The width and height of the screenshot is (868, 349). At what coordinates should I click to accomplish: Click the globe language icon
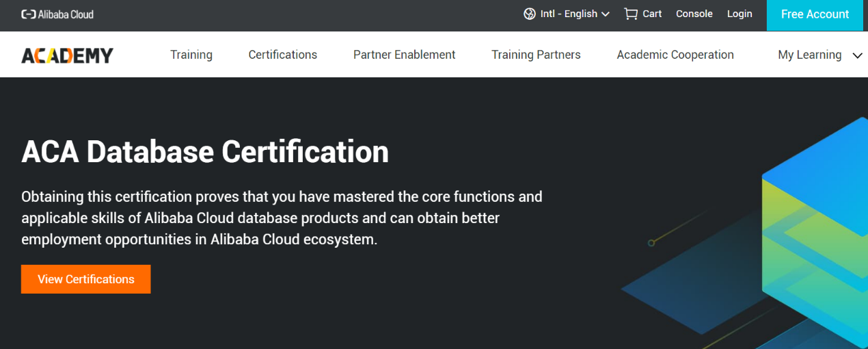[529, 14]
